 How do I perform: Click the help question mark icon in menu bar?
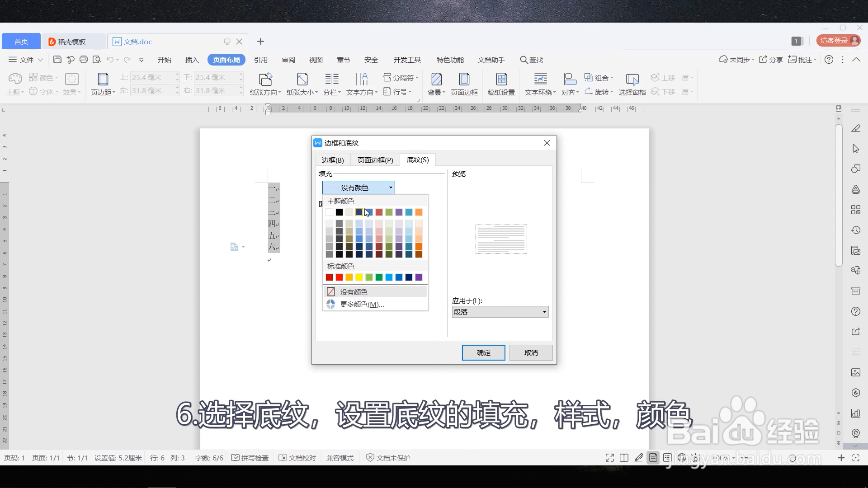[829, 60]
